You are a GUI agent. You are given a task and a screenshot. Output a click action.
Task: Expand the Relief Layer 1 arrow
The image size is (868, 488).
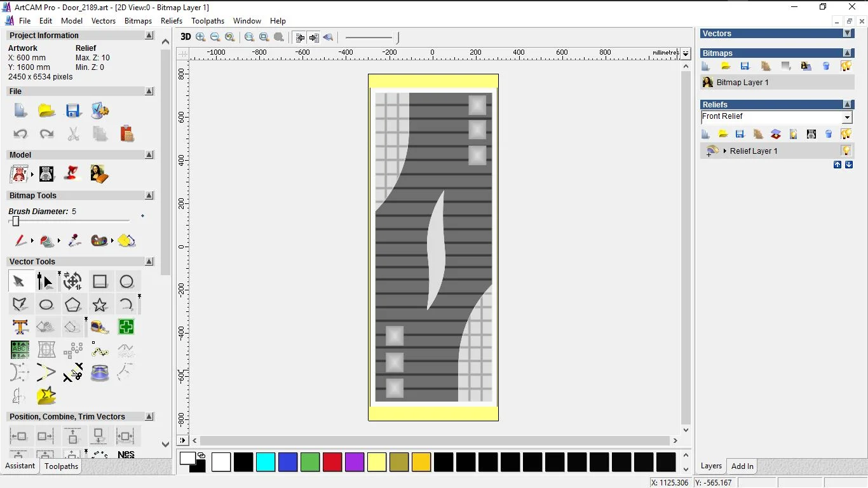tap(725, 151)
